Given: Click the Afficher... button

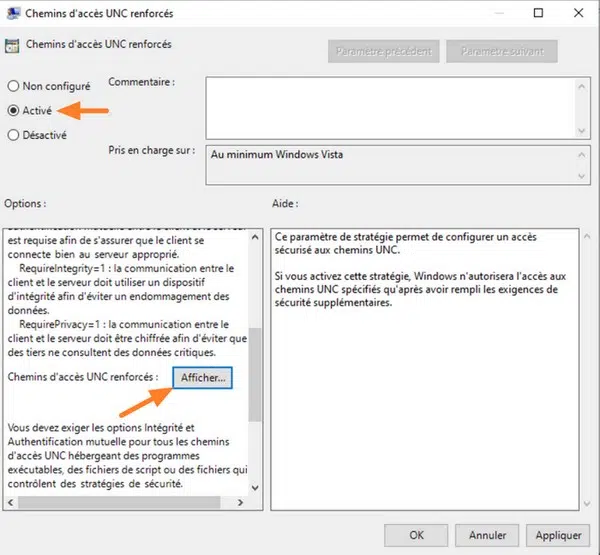Looking at the screenshot, I should tap(202, 378).
